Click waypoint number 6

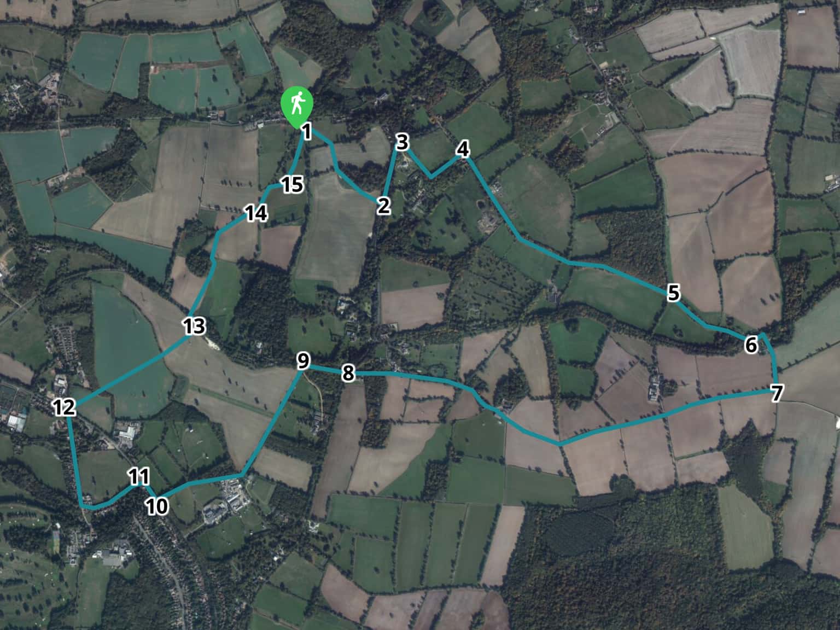751,345
